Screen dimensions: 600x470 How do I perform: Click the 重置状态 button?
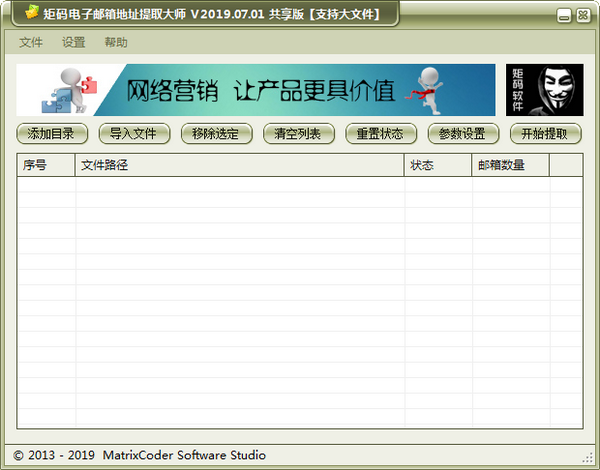point(380,134)
